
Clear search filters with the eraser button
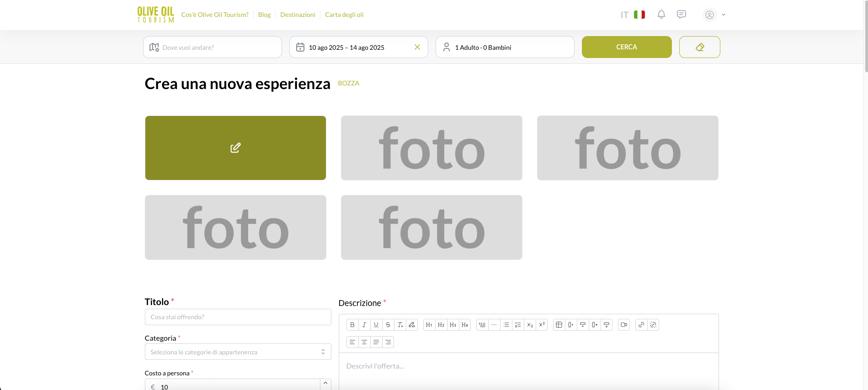(x=699, y=47)
